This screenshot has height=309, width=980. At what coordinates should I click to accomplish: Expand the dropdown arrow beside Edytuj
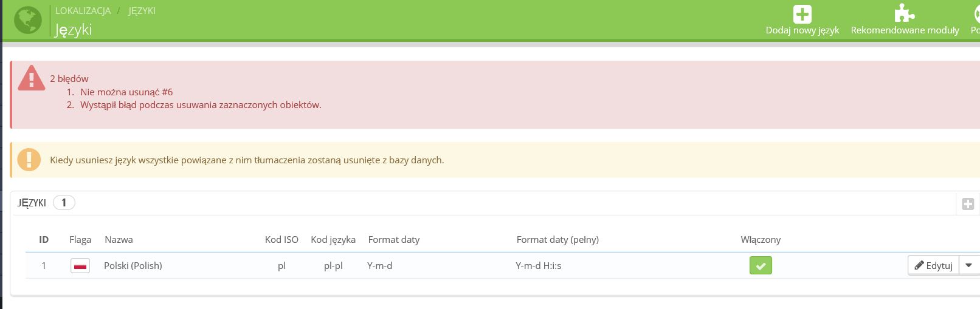(x=968, y=265)
